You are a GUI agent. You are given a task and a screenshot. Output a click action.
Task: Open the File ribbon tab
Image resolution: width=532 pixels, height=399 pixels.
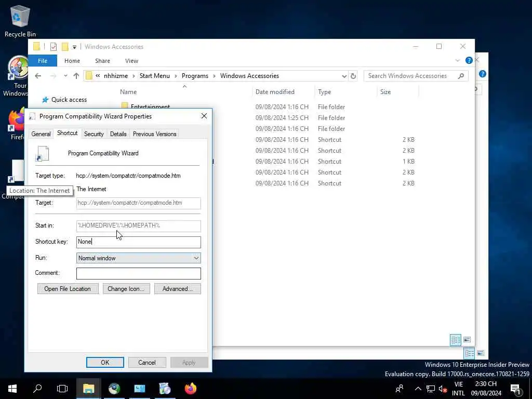pos(43,61)
